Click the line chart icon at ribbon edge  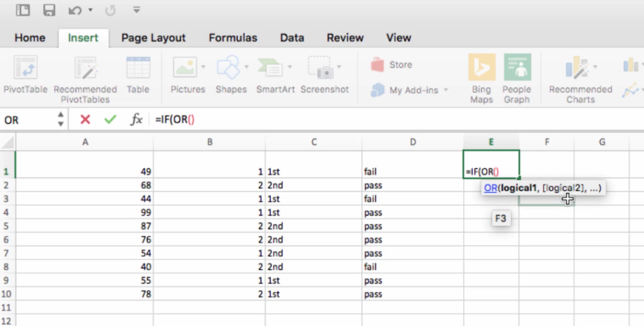click(x=630, y=90)
